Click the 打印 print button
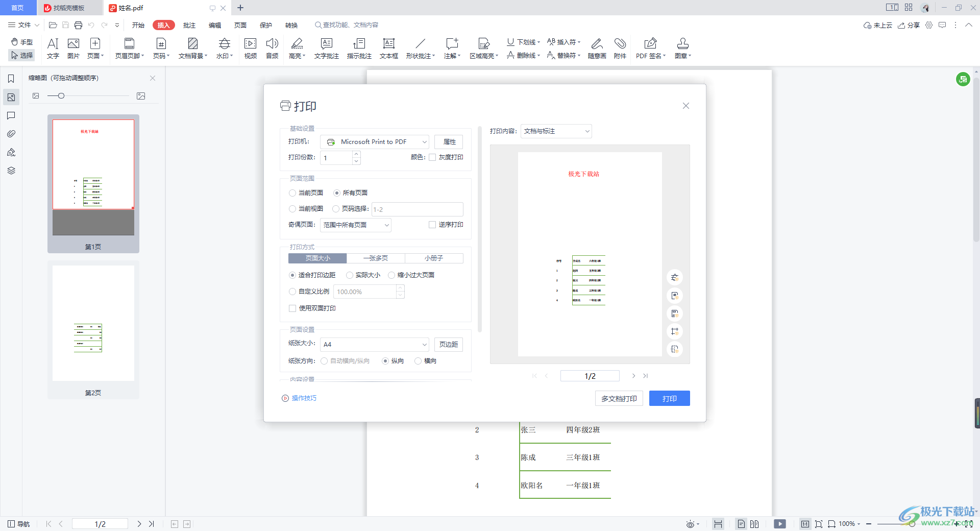Image resolution: width=980 pixels, height=531 pixels. coord(670,399)
